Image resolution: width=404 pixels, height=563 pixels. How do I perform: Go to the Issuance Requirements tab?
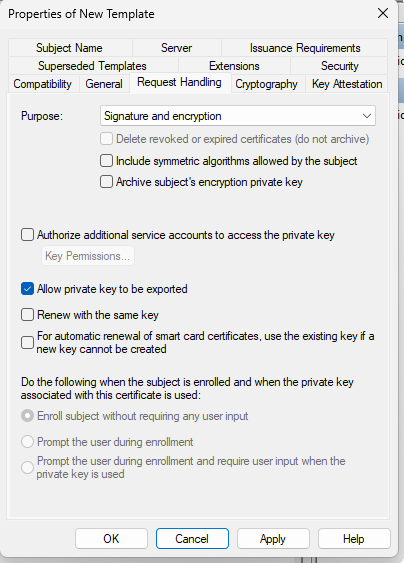[x=305, y=48]
